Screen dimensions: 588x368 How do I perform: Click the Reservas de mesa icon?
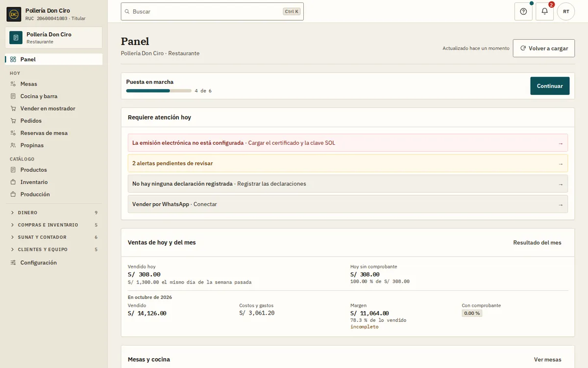[13, 133]
